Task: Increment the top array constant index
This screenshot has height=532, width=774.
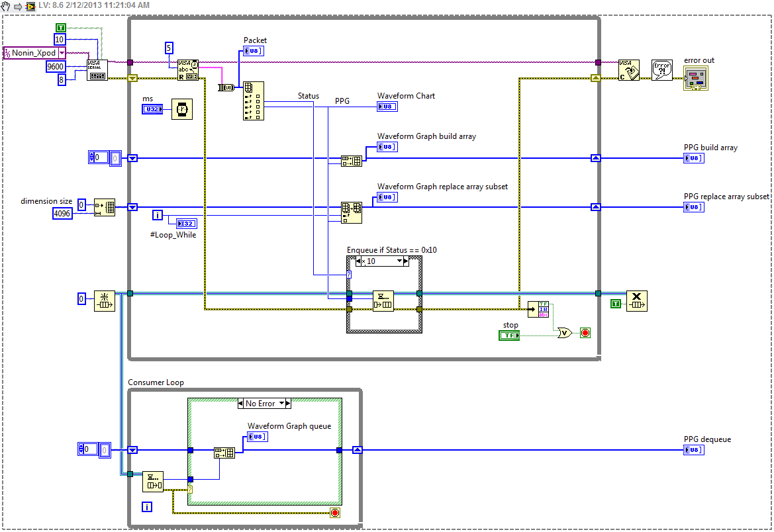Action: [91, 155]
